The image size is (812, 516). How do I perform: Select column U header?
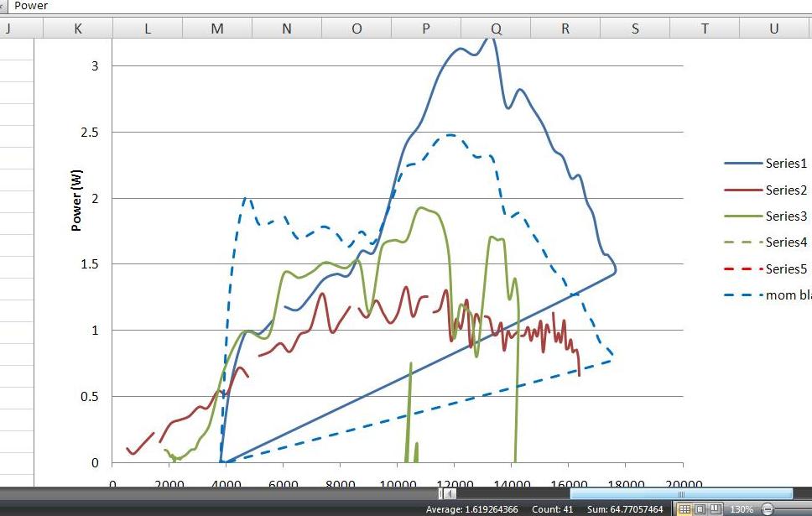click(x=774, y=29)
